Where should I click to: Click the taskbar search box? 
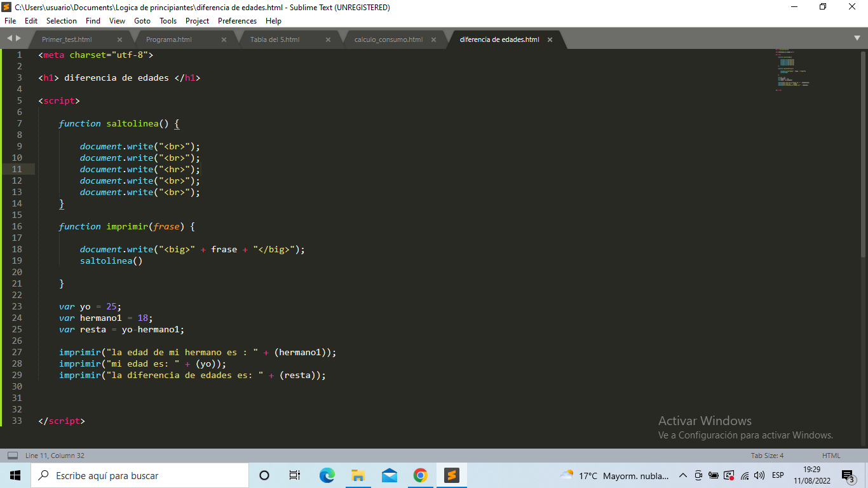pyautogui.click(x=140, y=475)
